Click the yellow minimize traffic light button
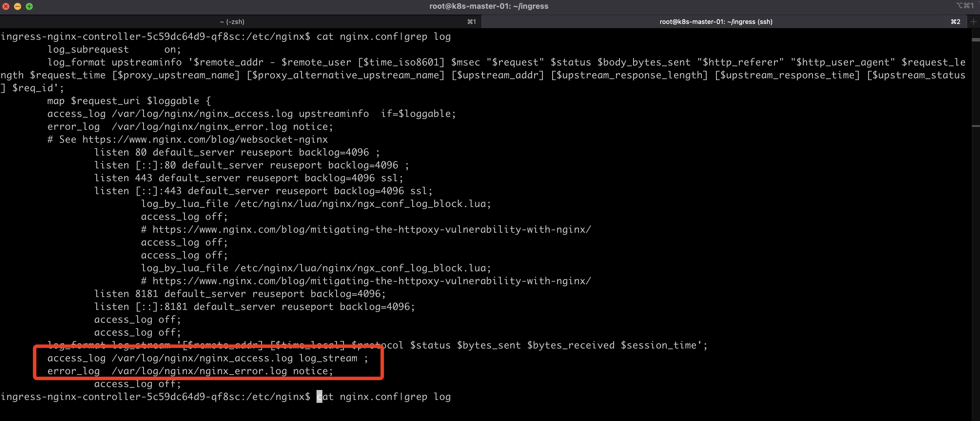Viewport: 980px width, 421px height. (x=18, y=6)
